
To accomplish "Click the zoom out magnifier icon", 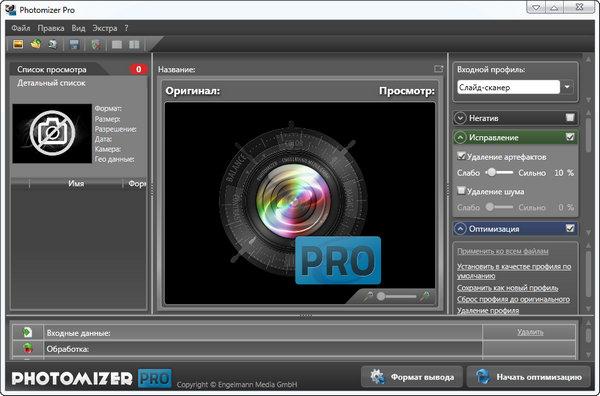I will pos(368,297).
